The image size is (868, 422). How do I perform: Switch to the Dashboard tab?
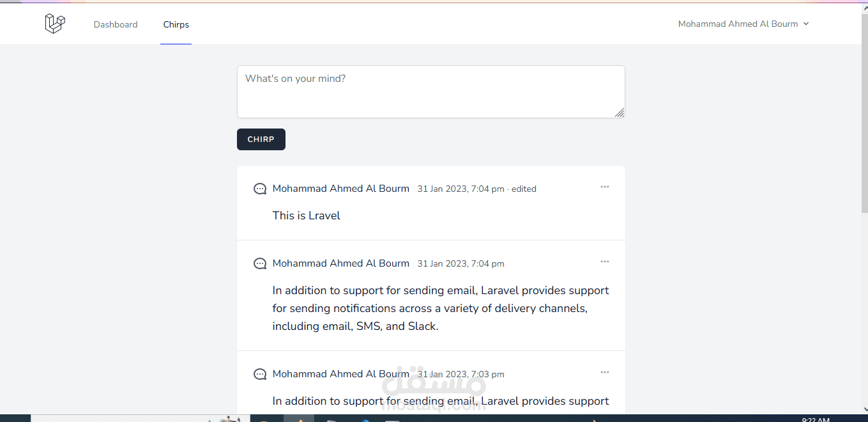click(116, 24)
